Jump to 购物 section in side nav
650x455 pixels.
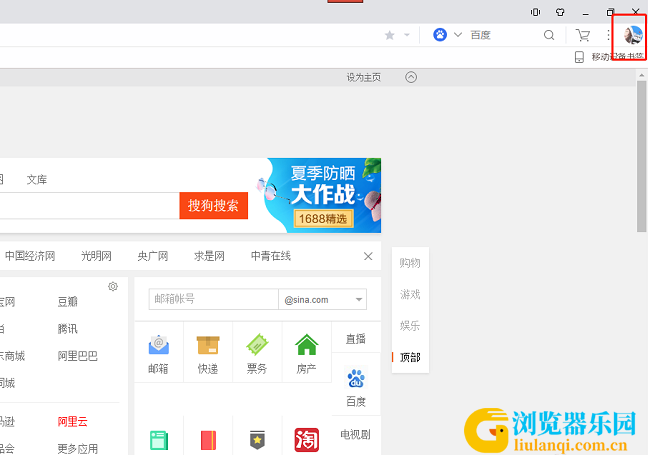410,263
